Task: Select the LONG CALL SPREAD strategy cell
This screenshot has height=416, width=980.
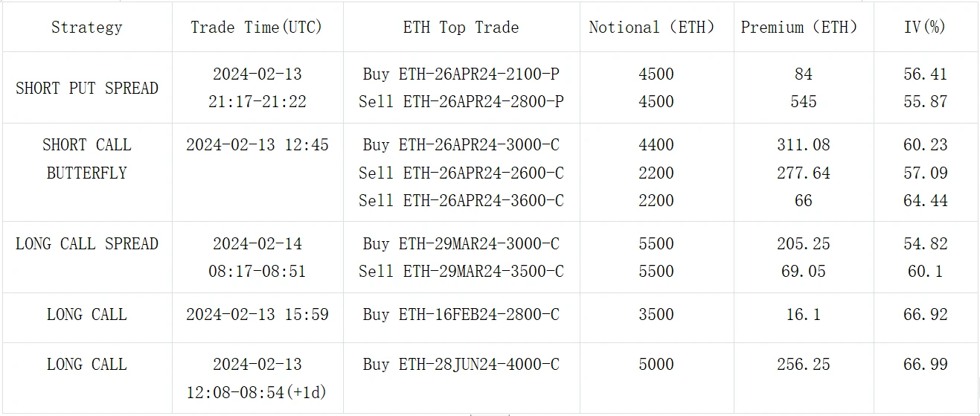Action: pos(86,244)
